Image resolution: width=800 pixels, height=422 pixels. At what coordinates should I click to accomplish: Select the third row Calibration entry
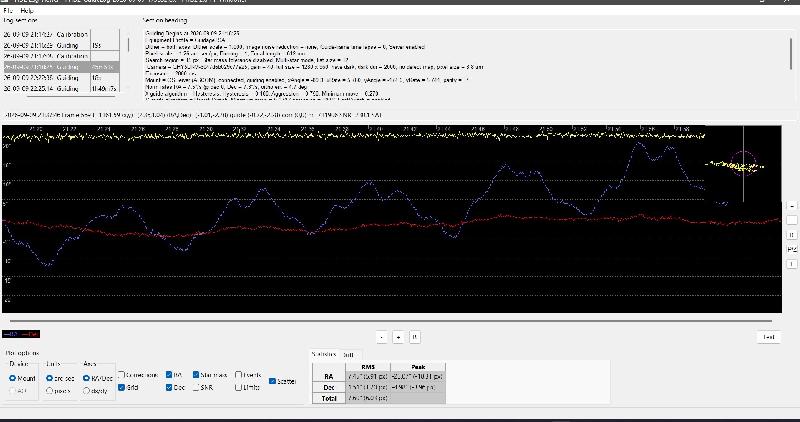pyautogui.click(x=61, y=56)
